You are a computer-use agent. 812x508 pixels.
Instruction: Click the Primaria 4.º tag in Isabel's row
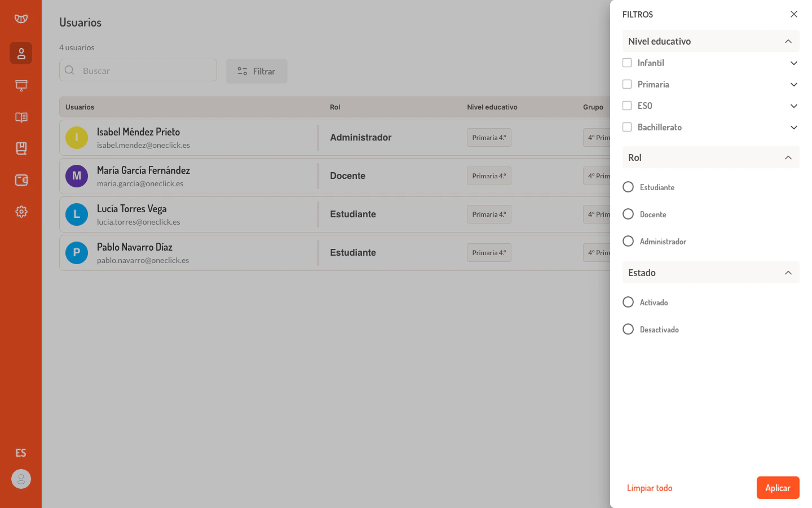pyautogui.click(x=489, y=138)
